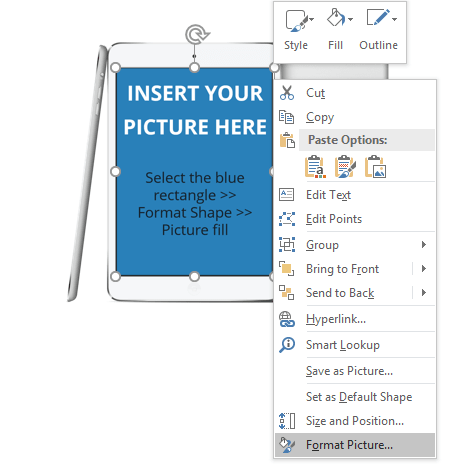Select Copy from the context menu
The width and height of the screenshot is (468, 468).
point(355,117)
